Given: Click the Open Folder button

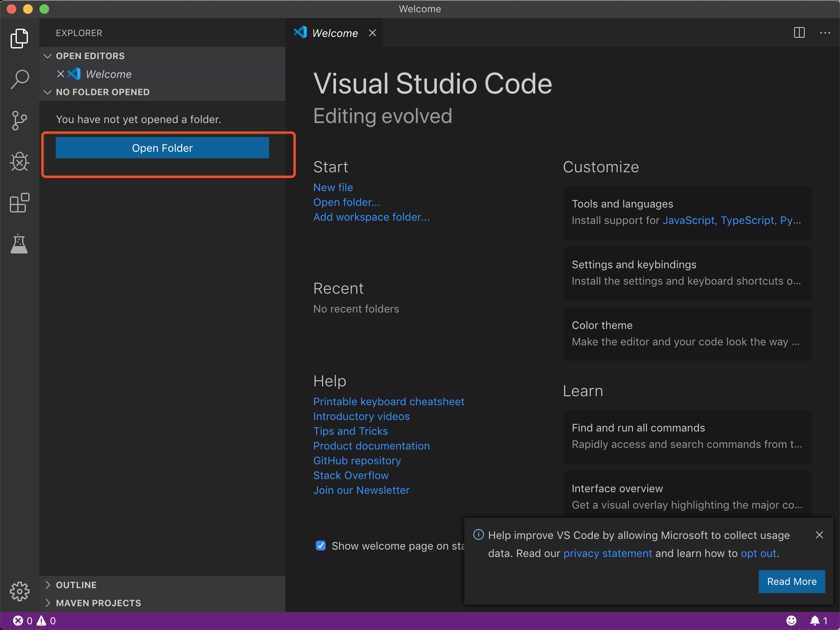Looking at the screenshot, I should [x=162, y=148].
